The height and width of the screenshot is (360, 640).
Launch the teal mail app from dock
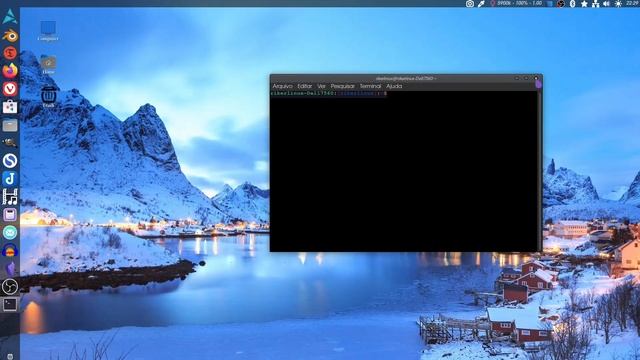click(10, 232)
